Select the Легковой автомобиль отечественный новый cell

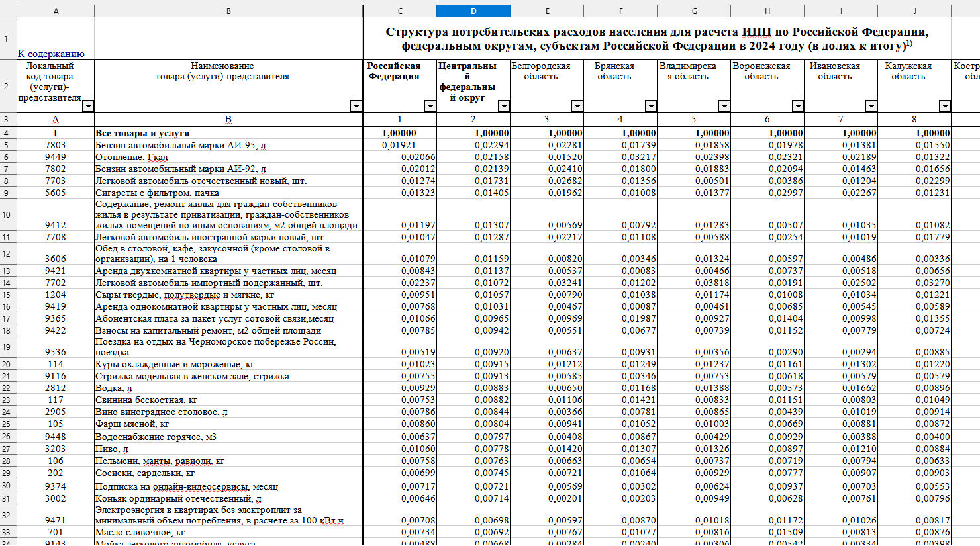tap(228, 181)
